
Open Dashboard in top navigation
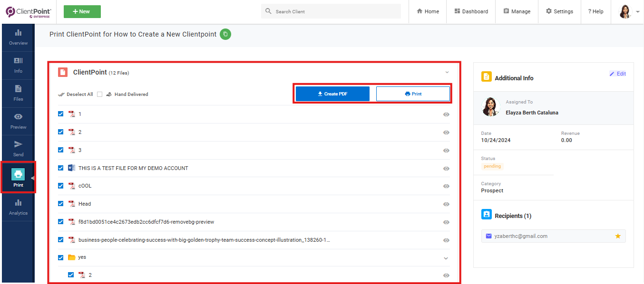(471, 11)
